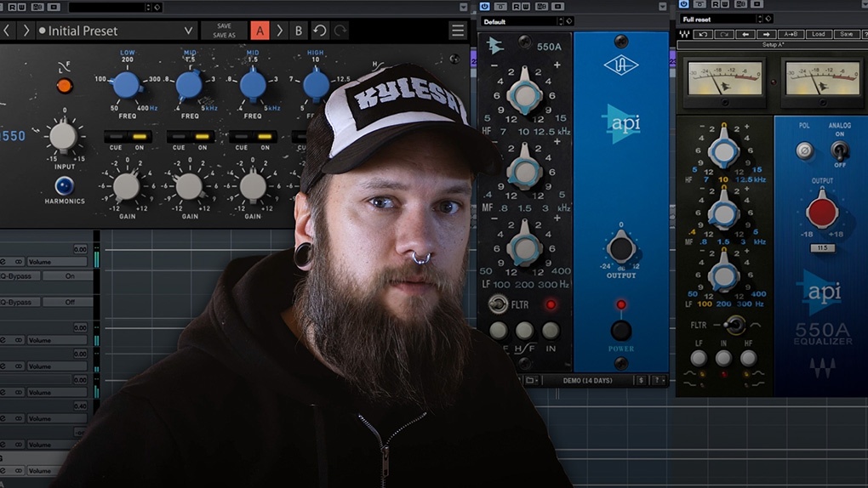The width and height of the screenshot is (868, 488).
Task: Click the Waves right arrow preset icon
Action: coord(767,34)
